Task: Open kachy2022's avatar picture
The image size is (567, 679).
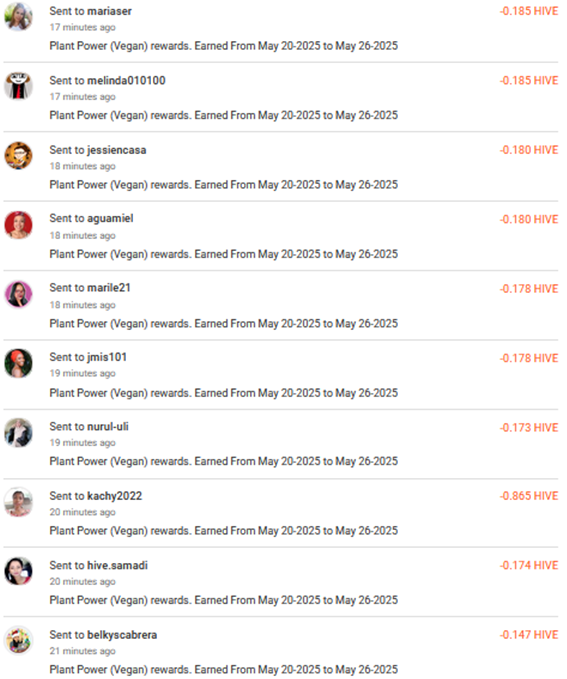Action: [18, 502]
